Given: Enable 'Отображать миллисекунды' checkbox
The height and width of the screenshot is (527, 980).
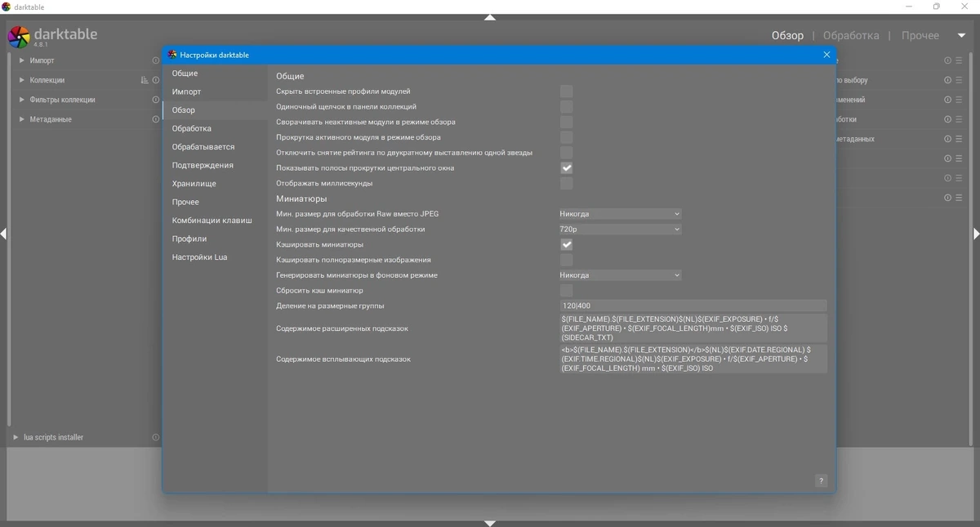Looking at the screenshot, I should coord(566,183).
